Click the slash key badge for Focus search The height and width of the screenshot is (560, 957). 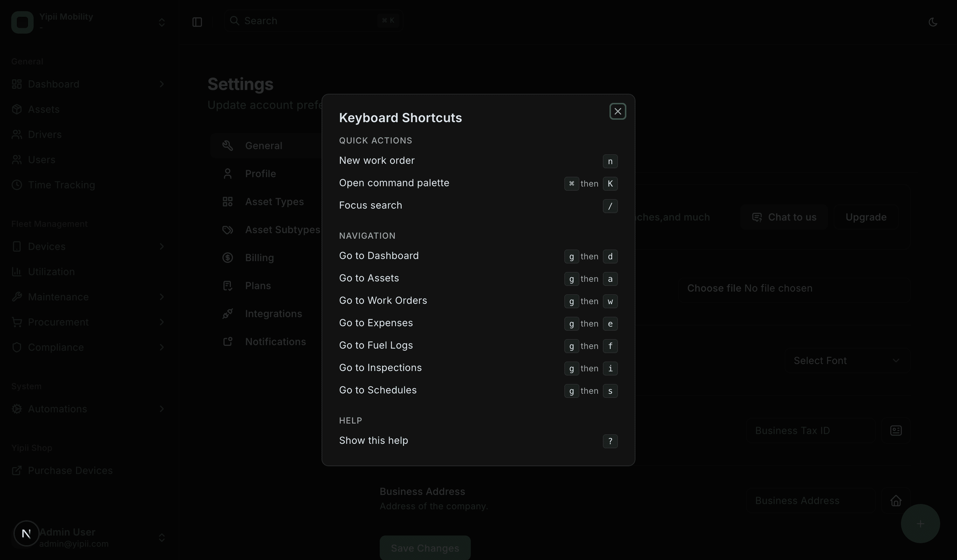coord(610,206)
